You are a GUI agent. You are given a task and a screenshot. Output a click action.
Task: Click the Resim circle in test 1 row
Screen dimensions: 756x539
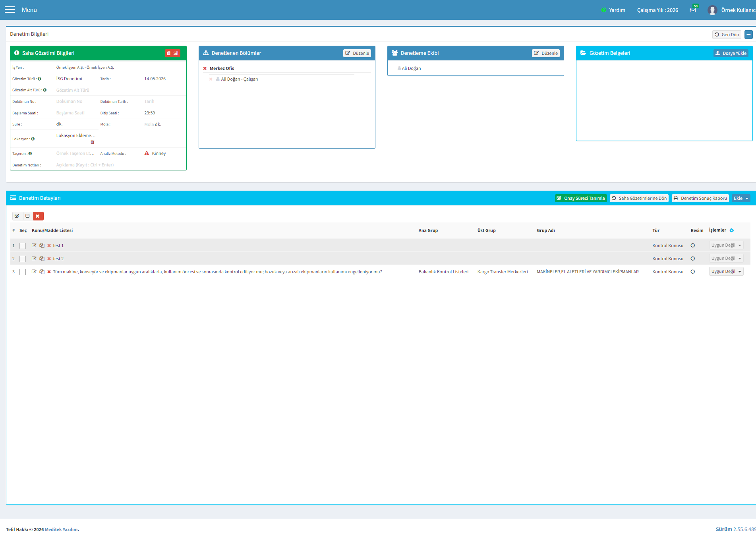click(693, 245)
